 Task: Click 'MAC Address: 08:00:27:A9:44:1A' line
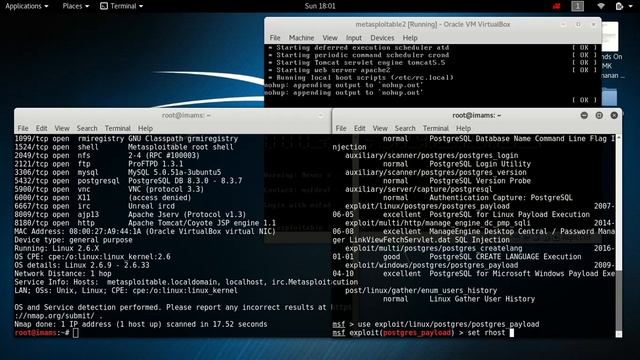tap(145, 231)
